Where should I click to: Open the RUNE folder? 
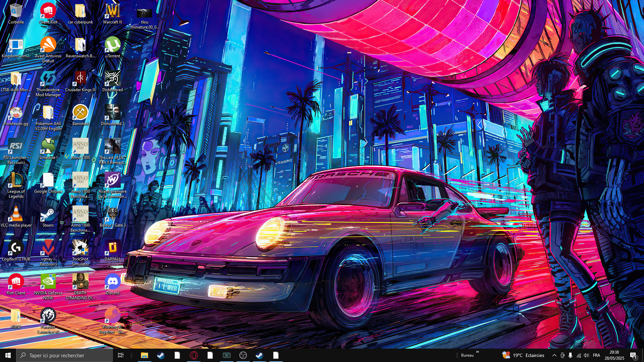pos(16,318)
